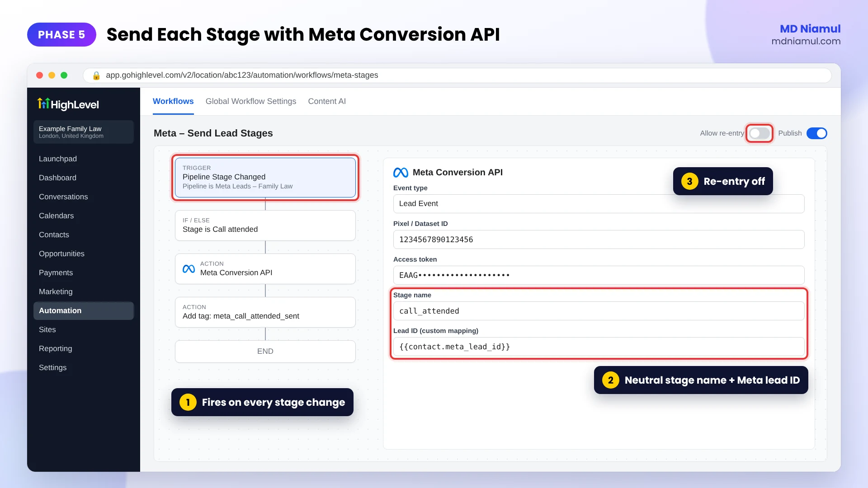
Task: Open Marketing in the sidebar
Action: pos(84,292)
